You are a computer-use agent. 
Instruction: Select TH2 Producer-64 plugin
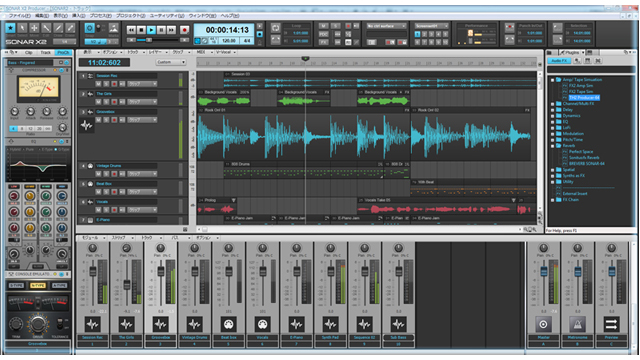[584, 98]
